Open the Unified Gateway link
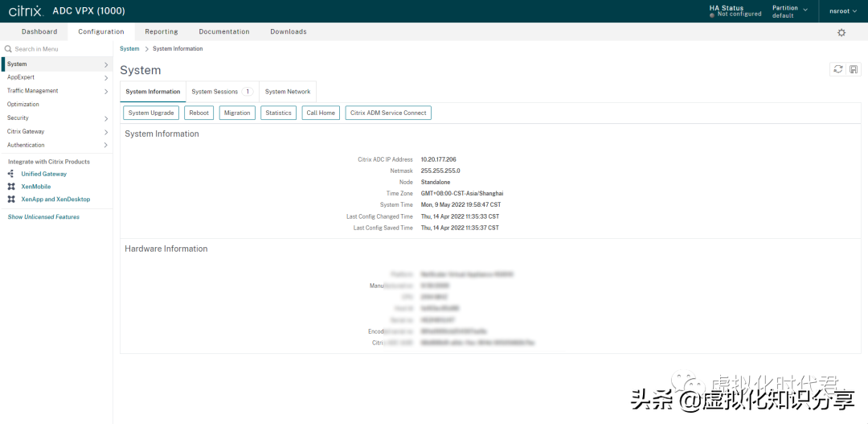The width and height of the screenshot is (868, 424). 43,174
